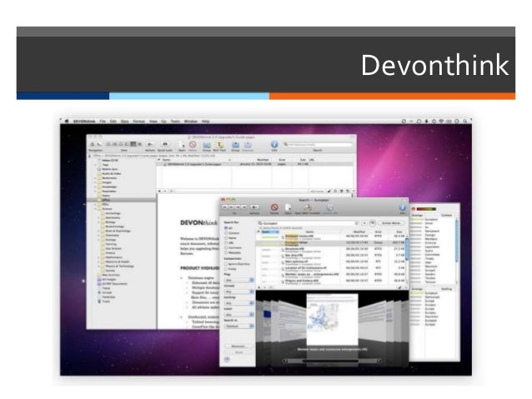Select the second highlighted European Union result row
532x399 pixels.
[x=330, y=242]
